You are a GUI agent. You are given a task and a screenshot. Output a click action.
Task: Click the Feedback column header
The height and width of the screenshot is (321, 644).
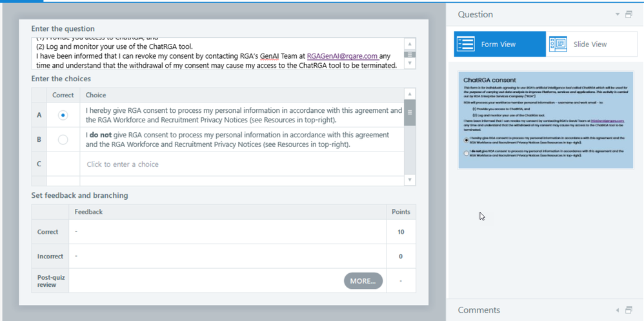tap(88, 212)
